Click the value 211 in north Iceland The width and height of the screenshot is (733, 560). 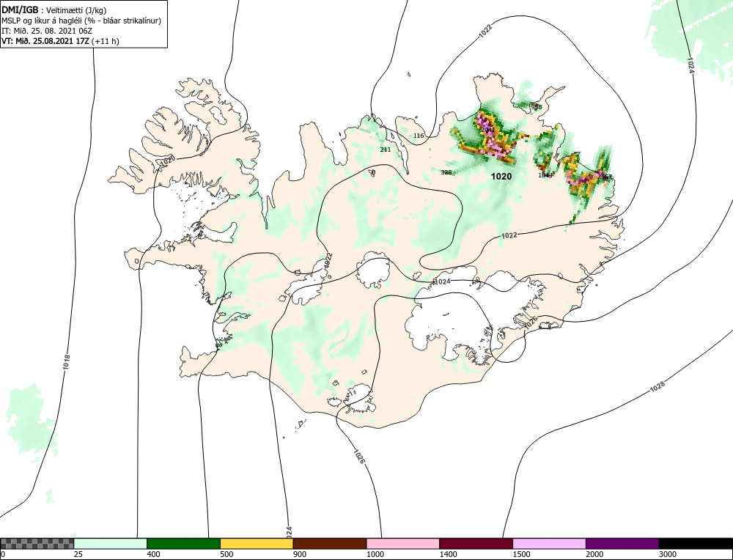pos(386,150)
